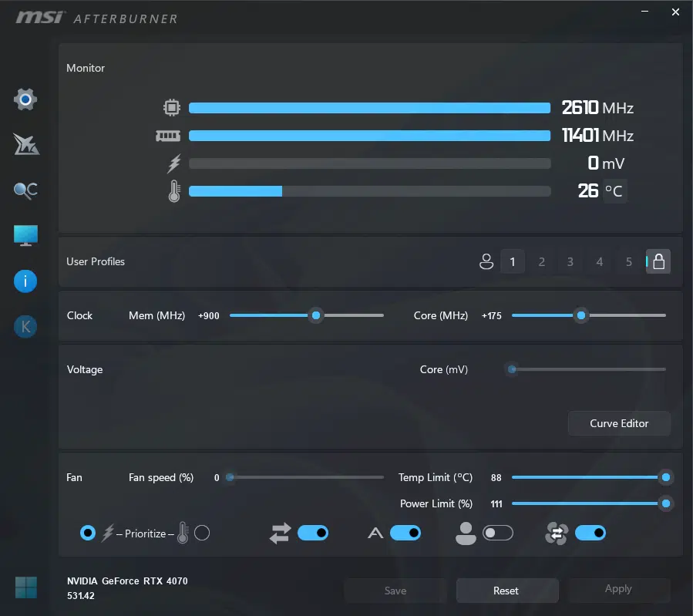
Task: Click the +900 memory offset value
Action: click(209, 316)
